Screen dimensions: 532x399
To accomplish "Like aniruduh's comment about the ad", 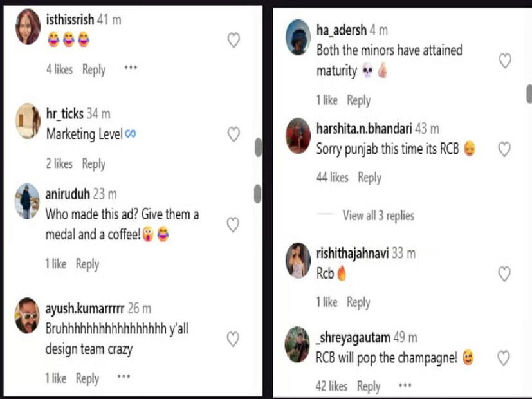I will (234, 224).
